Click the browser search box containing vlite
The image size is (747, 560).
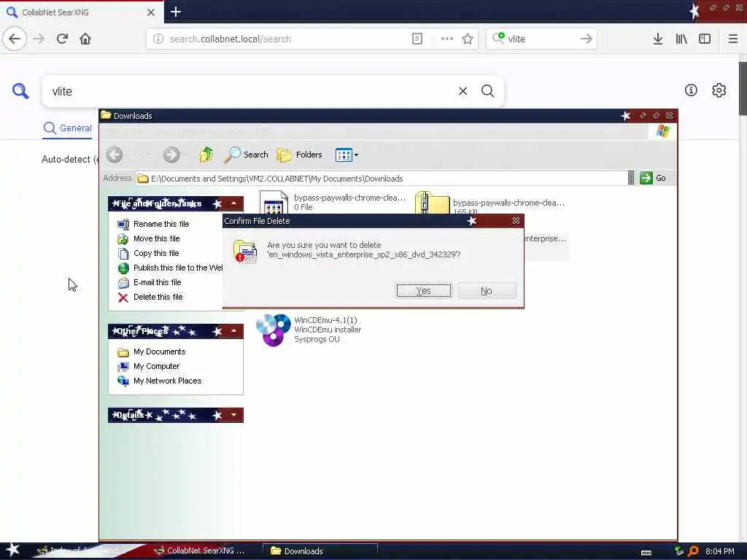541,39
